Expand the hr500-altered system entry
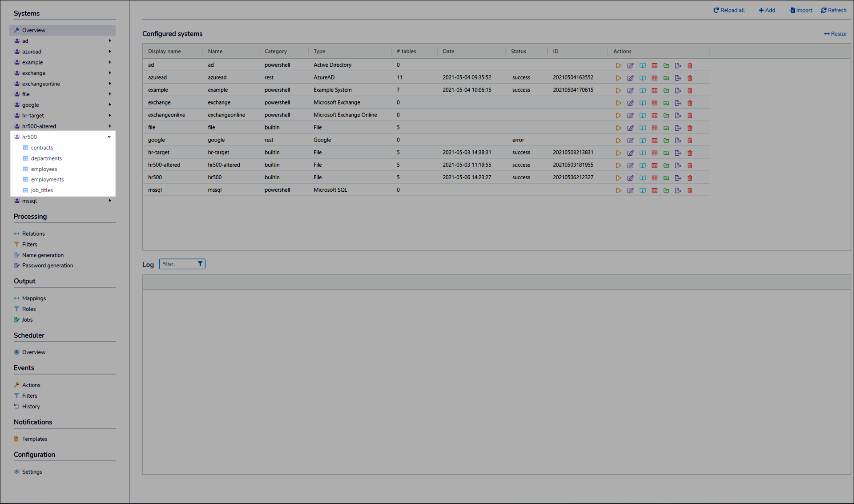The image size is (854, 504). [x=109, y=126]
